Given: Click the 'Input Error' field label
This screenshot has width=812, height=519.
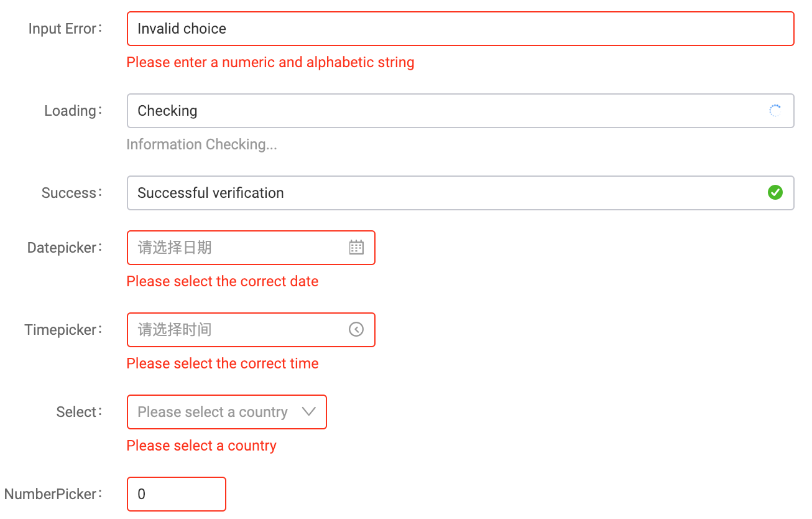Looking at the screenshot, I should tap(63, 29).
